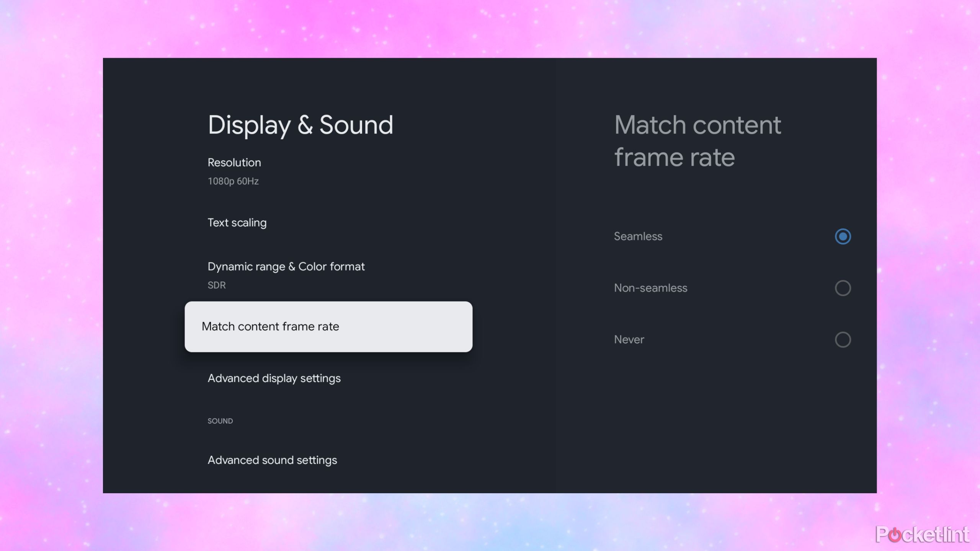
Task: Click the Never option label
Action: [x=629, y=340]
